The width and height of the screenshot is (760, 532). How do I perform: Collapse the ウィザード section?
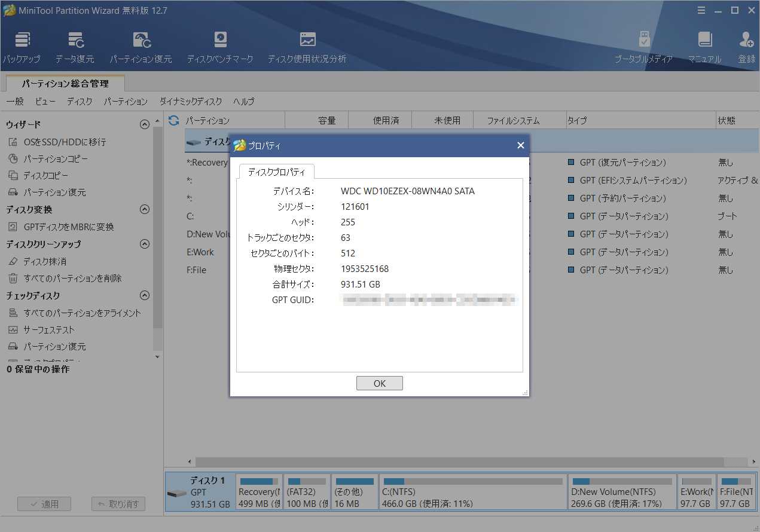144,124
